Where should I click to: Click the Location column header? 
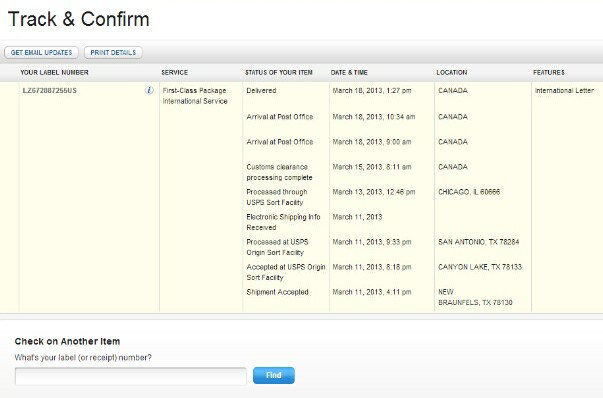[452, 72]
